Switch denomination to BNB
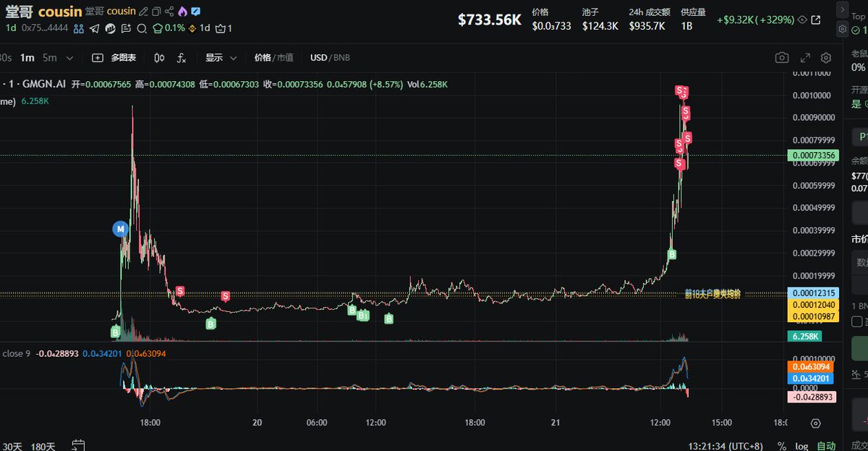868x451 pixels. point(341,57)
